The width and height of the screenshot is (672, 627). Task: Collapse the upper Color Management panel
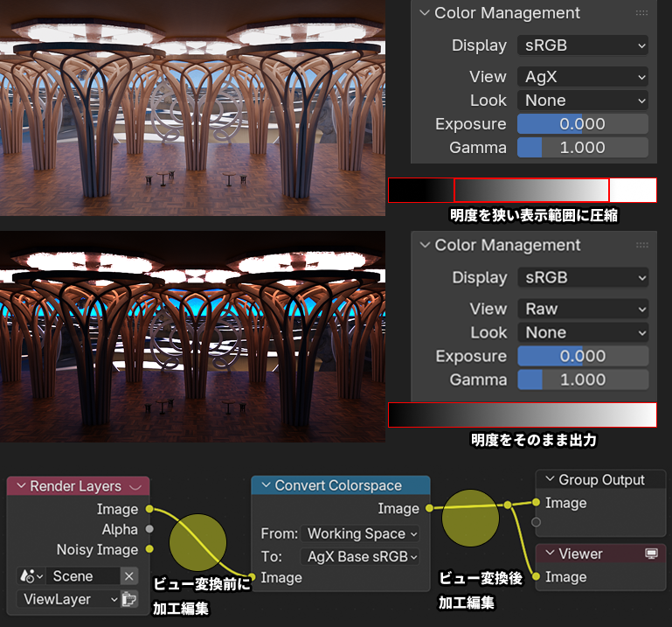(x=425, y=13)
